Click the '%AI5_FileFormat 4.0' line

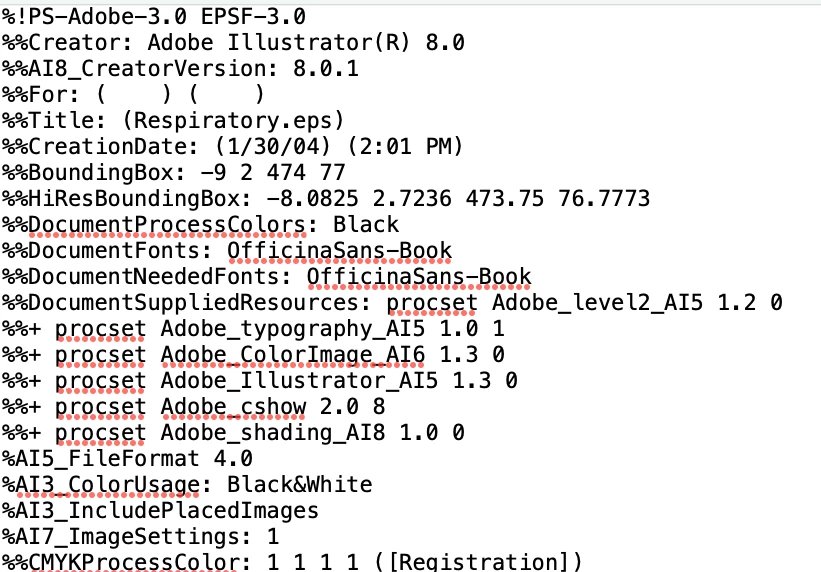pyautogui.click(x=127, y=459)
